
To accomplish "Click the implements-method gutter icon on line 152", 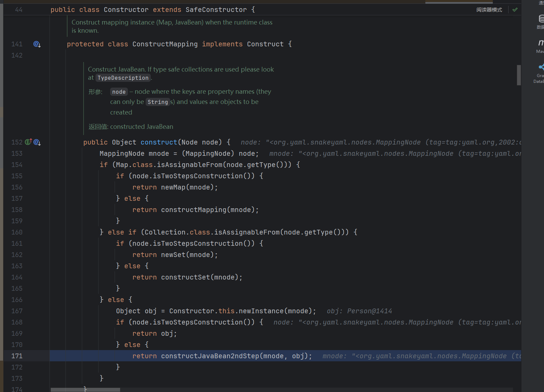I will coord(28,142).
